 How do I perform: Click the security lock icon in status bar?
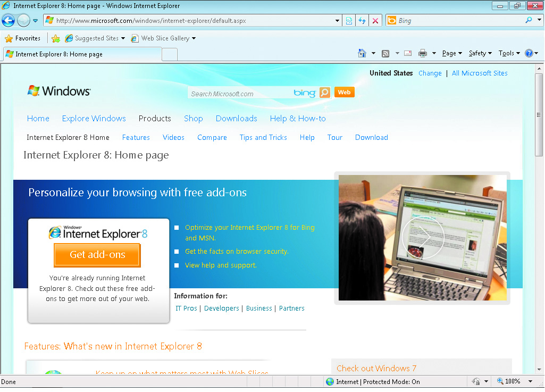(x=476, y=381)
